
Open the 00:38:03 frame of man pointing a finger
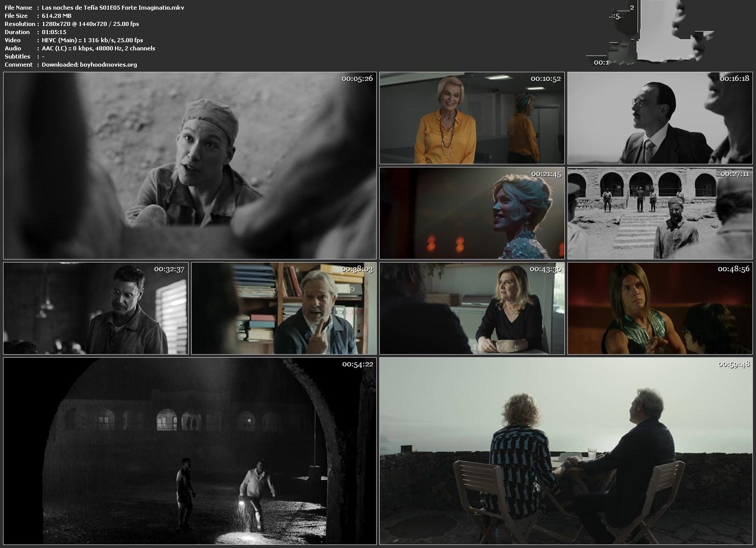click(284, 308)
